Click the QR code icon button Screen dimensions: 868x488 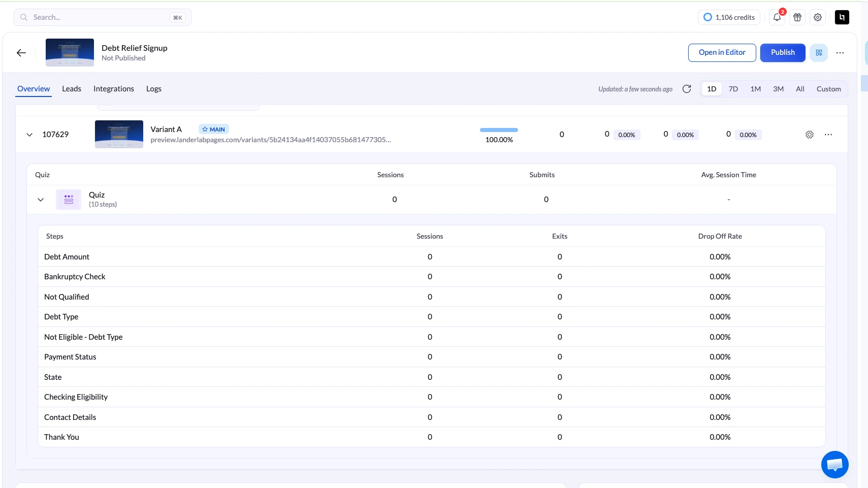coord(819,53)
